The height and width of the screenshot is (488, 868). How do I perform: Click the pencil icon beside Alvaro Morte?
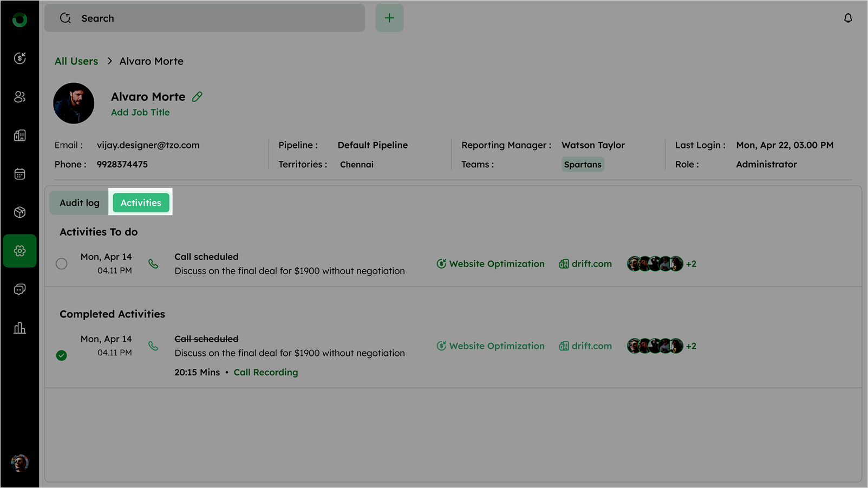pyautogui.click(x=197, y=96)
